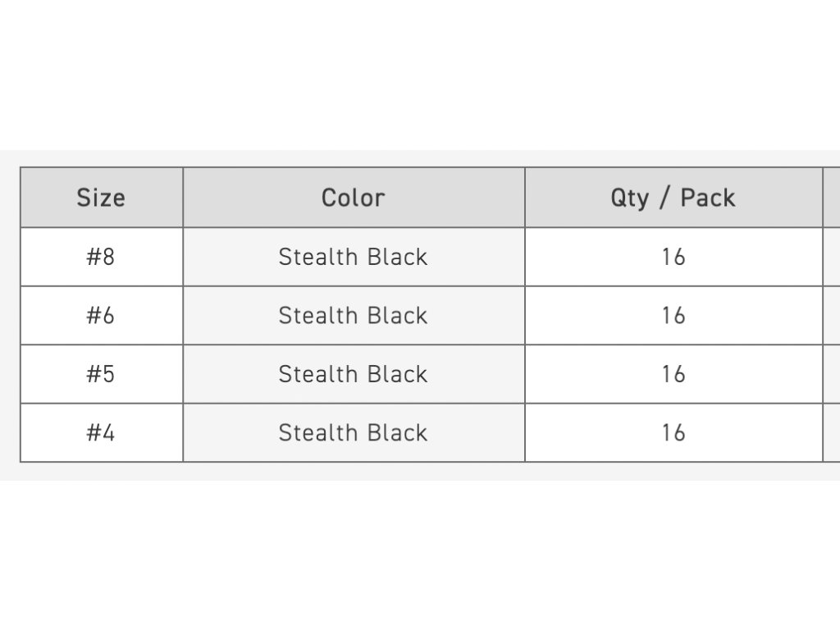Select quantity 16 in the #6 row

[673, 316]
